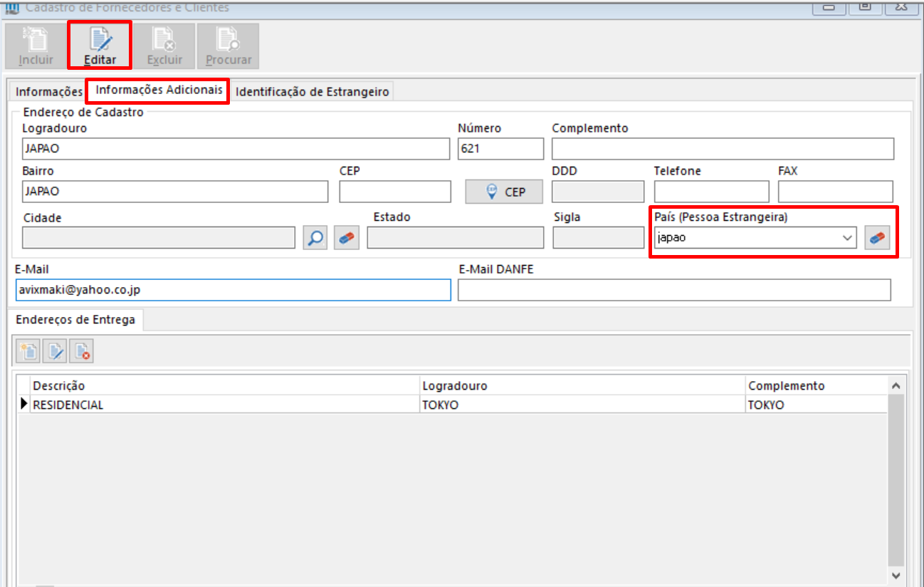
Task: Click the Telefone input field
Action: [712, 192]
